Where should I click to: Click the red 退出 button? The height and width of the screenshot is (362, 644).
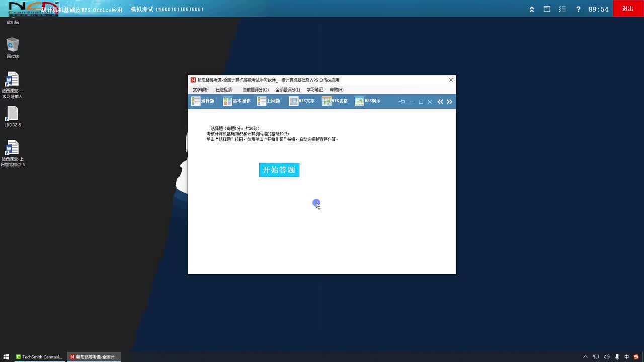point(628,9)
